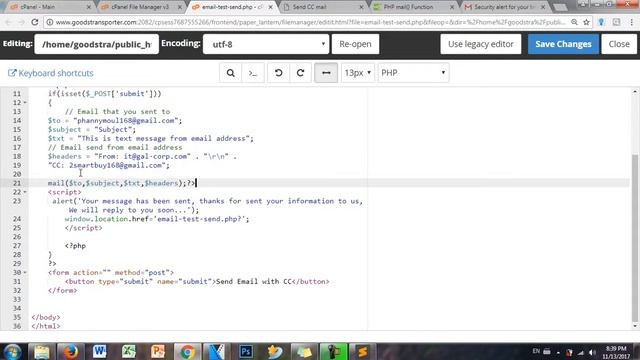Toggle line wrap mode
Viewport: 640px width, 360px height.
coord(326,73)
